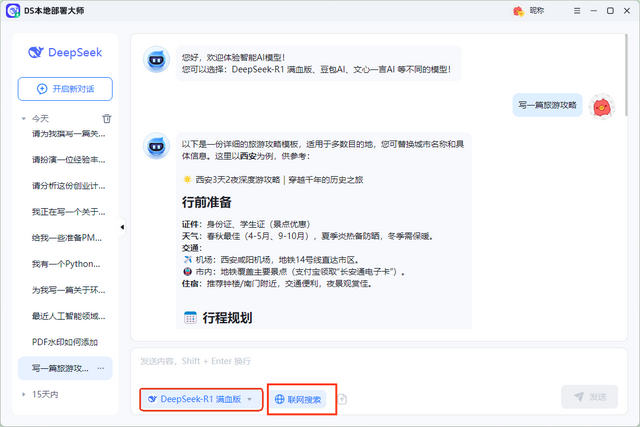Click the chat area vertical scrollbar
Viewport: 640px width, 427px height.
tap(626, 76)
